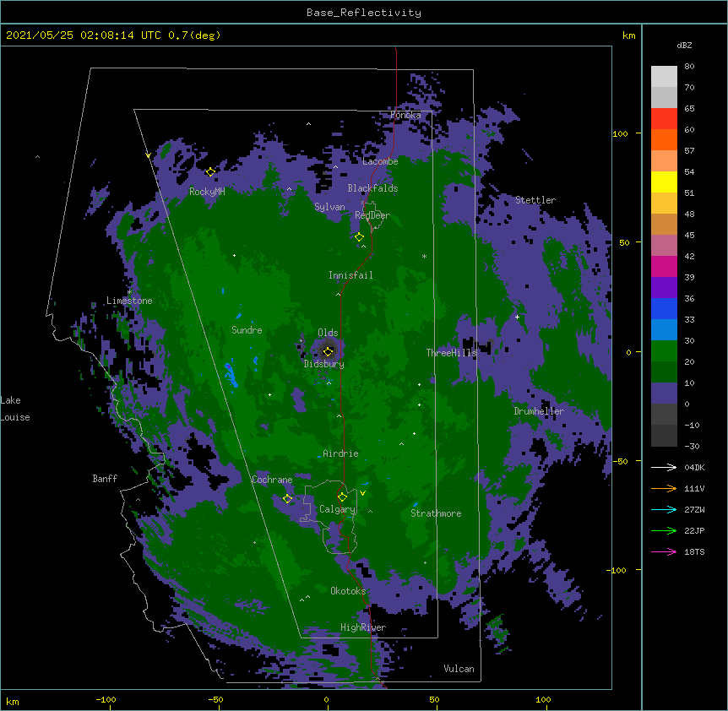The image size is (728, 711).
Task: Click the HighRiver town label
Action: (x=363, y=627)
